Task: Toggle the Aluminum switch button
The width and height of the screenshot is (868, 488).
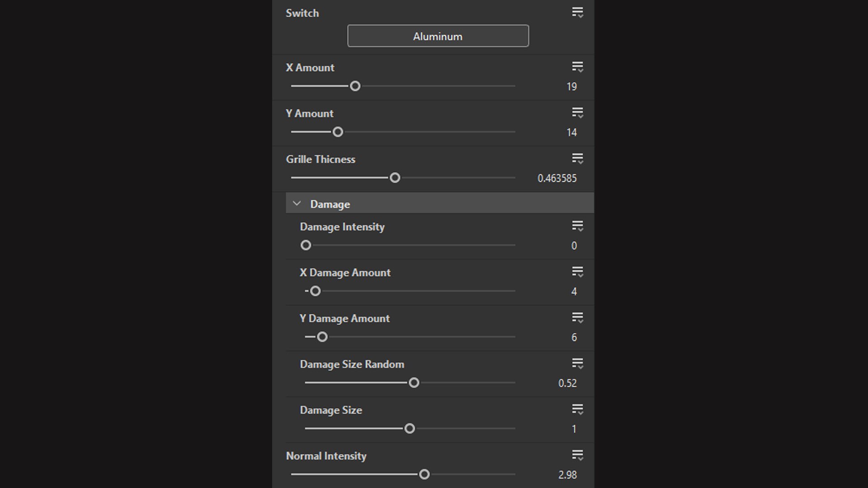Action: 438,36
